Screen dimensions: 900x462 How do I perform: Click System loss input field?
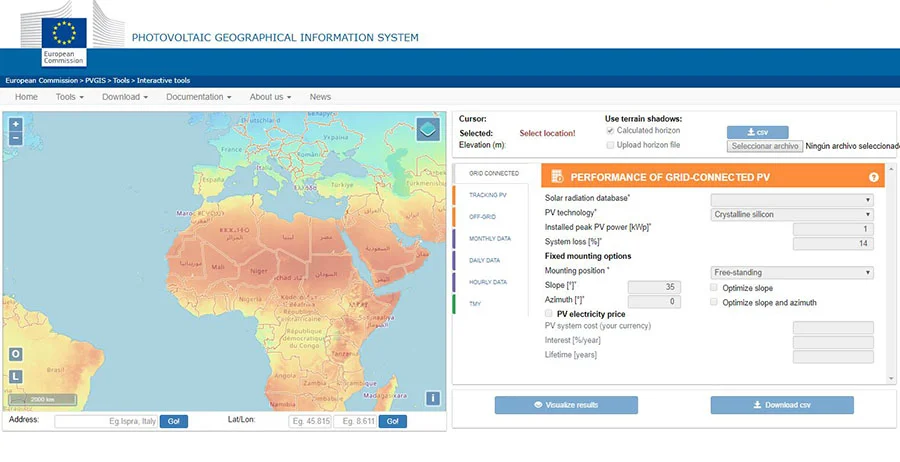click(833, 244)
